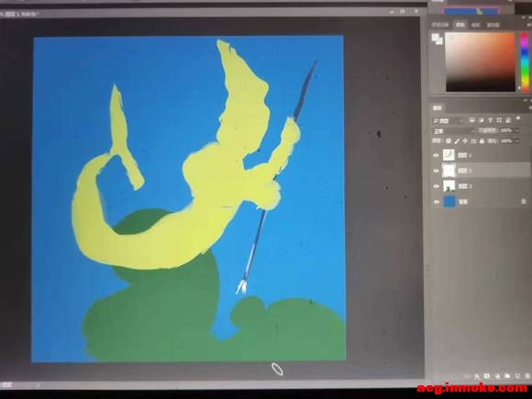Open the fx layer style icon
The width and height of the screenshot is (532, 399).
point(477,376)
